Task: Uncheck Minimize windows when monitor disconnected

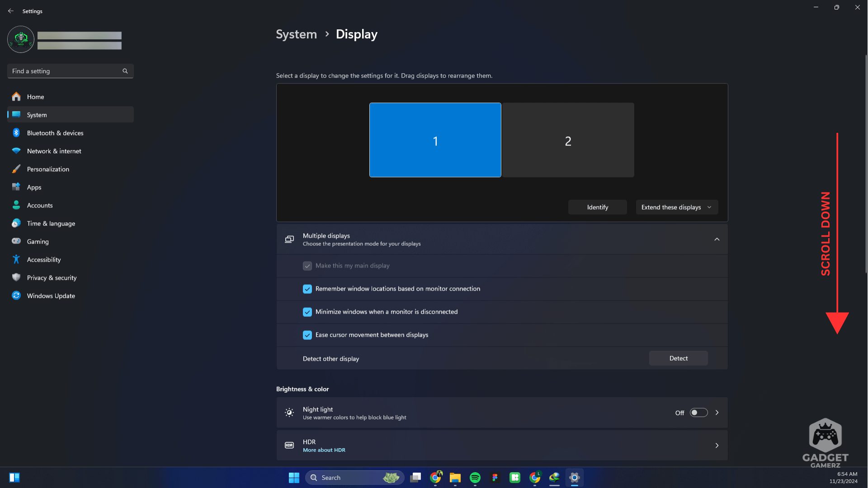Action: click(x=307, y=312)
